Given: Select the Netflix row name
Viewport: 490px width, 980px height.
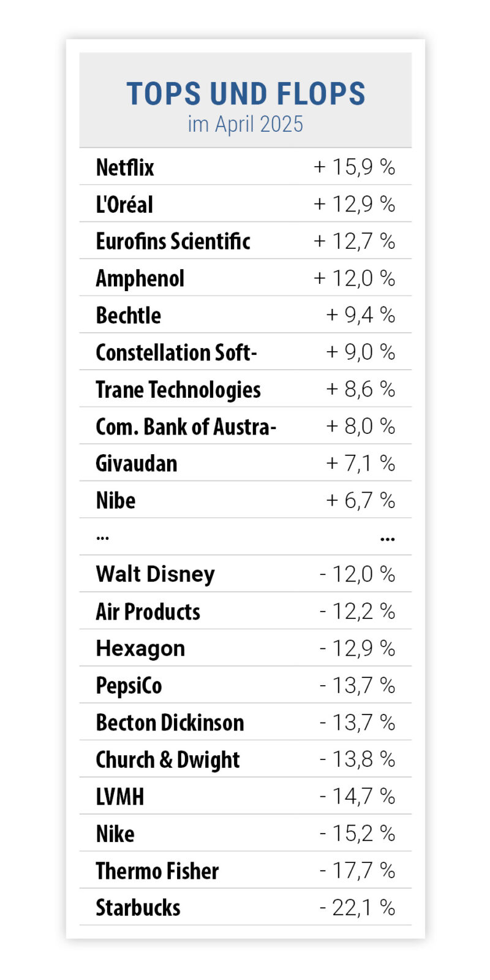Looking at the screenshot, I should click(x=125, y=167).
